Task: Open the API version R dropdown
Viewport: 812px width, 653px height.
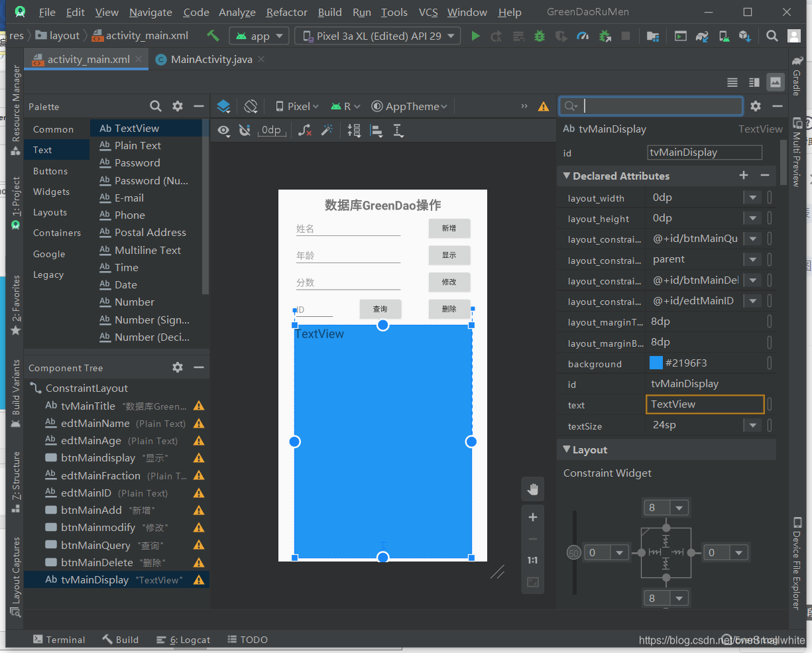Action: tap(345, 106)
